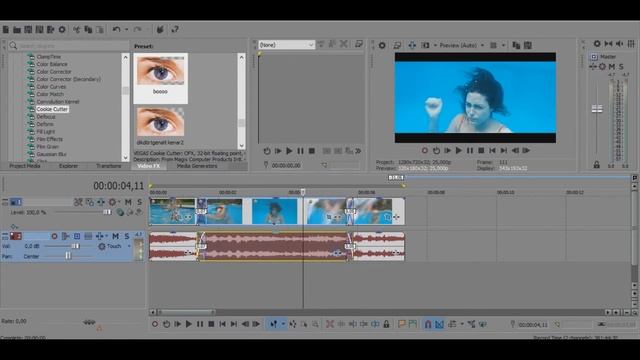This screenshot has height=360, width=640.
Task: Click Save Snapshot to file icon in preview
Action: click(x=528, y=45)
